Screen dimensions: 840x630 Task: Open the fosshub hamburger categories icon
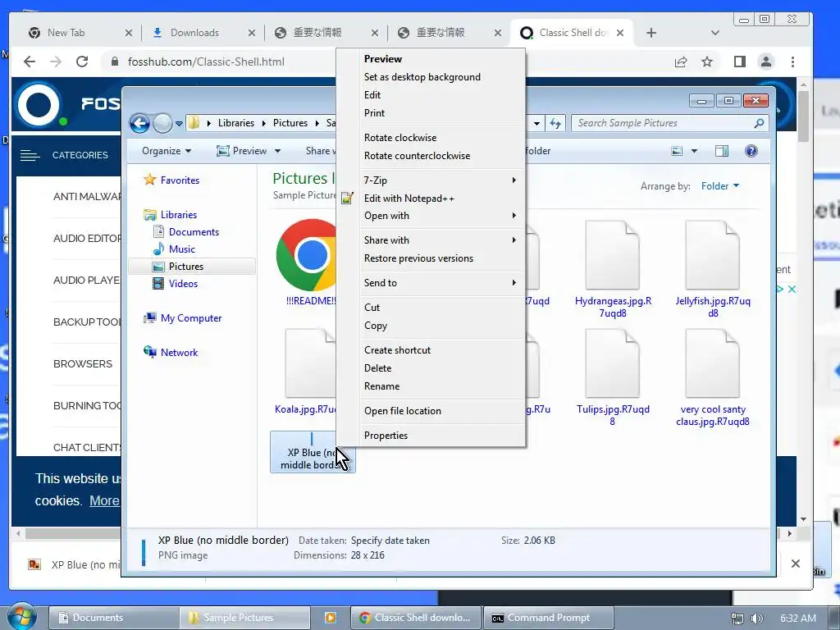pyautogui.click(x=30, y=155)
